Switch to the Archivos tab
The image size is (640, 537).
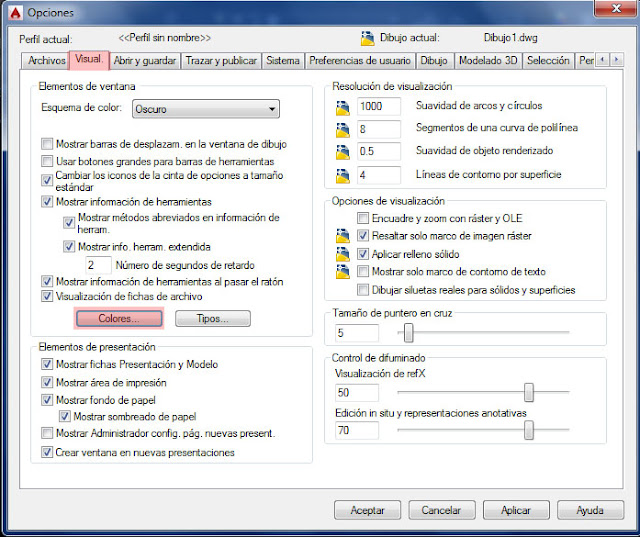point(46,61)
